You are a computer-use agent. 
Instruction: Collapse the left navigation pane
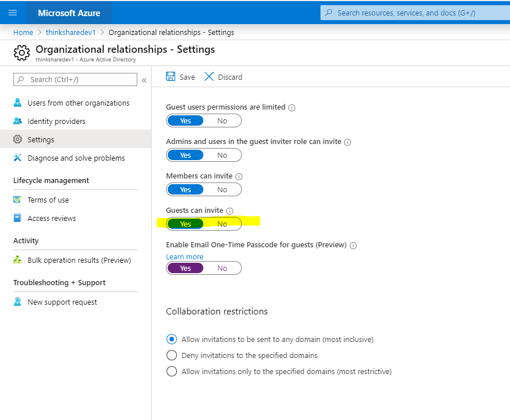point(144,80)
